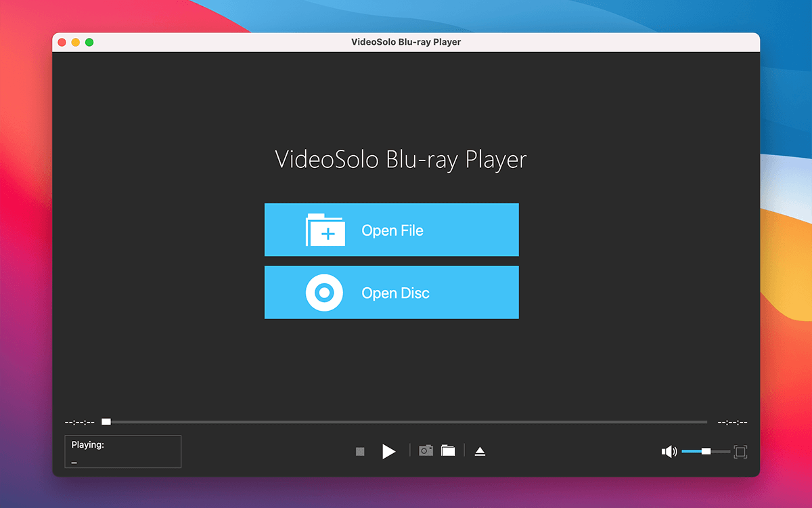812x508 pixels.
Task: Click the large VideoSolo Blu-ray Player heading
Action: tap(401, 160)
